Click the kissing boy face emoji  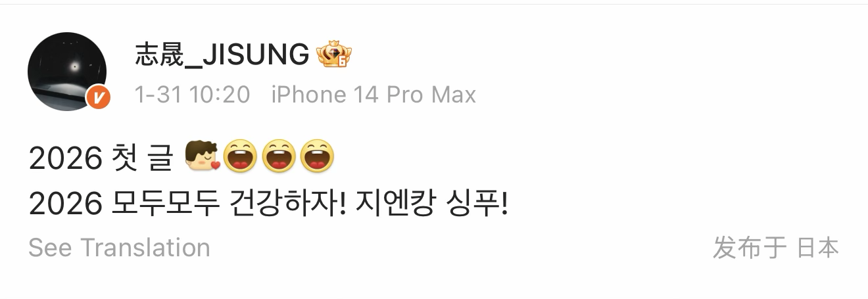point(202,156)
